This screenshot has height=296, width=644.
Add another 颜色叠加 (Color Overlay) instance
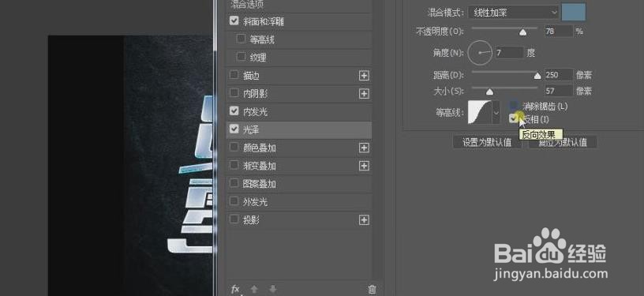tap(364, 148)
